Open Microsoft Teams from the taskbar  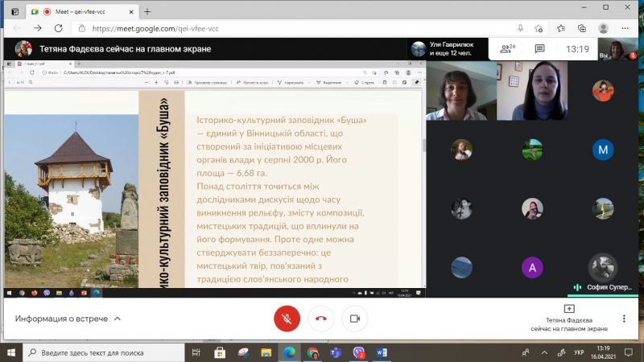point(336,352)
